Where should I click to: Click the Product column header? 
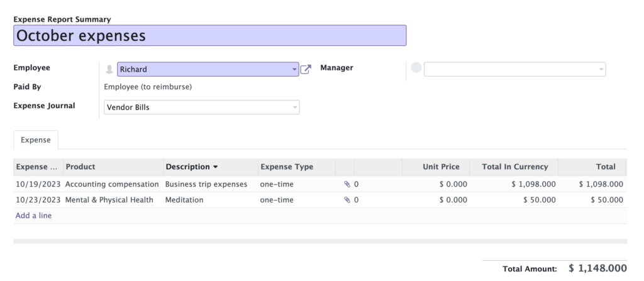(113, 167)
